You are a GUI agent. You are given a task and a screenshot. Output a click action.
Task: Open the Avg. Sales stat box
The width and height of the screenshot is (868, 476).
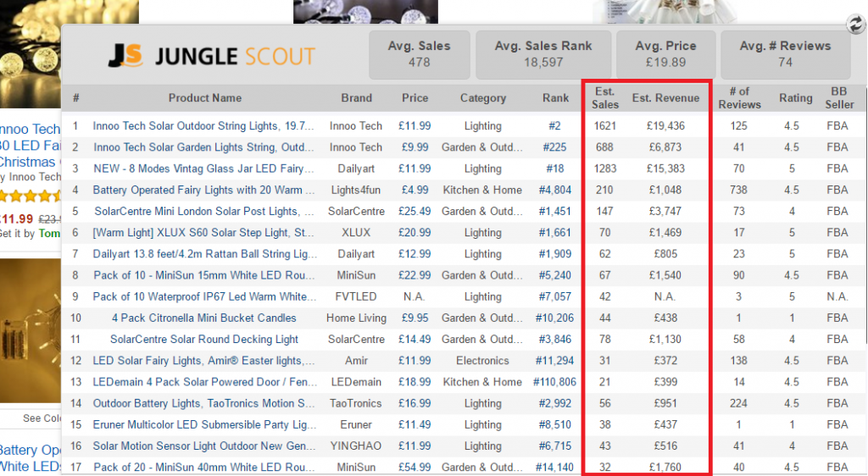click(419, 54)
